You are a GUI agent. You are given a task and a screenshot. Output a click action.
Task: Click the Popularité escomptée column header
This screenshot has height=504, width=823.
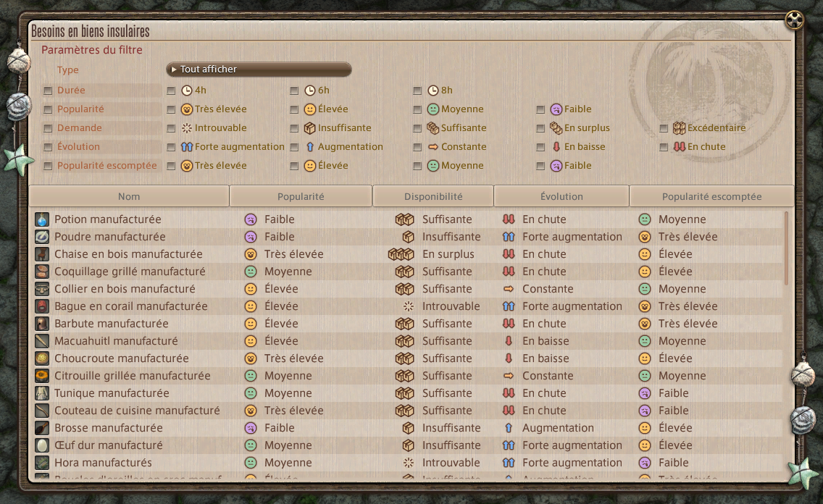[x=711, y=196]
